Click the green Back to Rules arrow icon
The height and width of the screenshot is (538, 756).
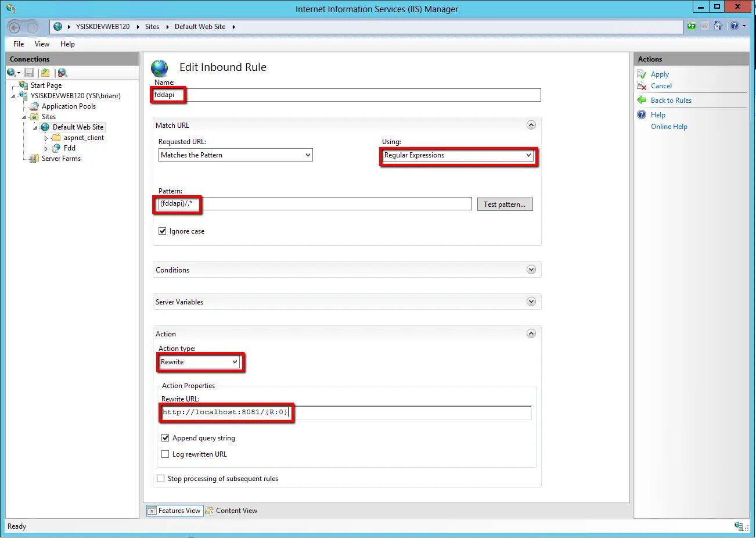point(642,101)
